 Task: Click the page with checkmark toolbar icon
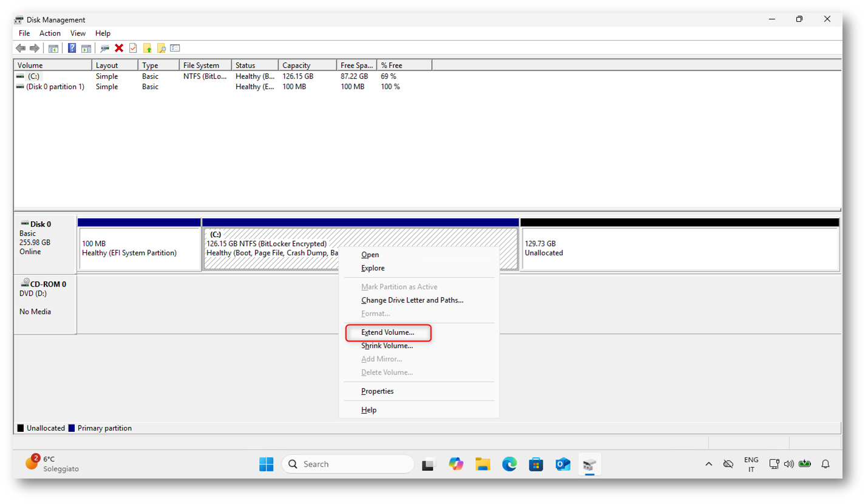tap(133, 49)
